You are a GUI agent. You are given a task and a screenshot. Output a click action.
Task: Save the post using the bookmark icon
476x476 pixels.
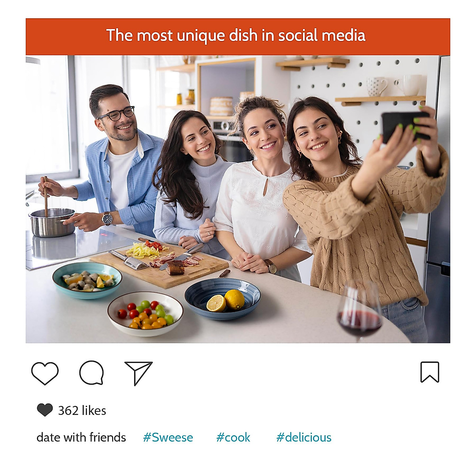click(x=430, y=372)
